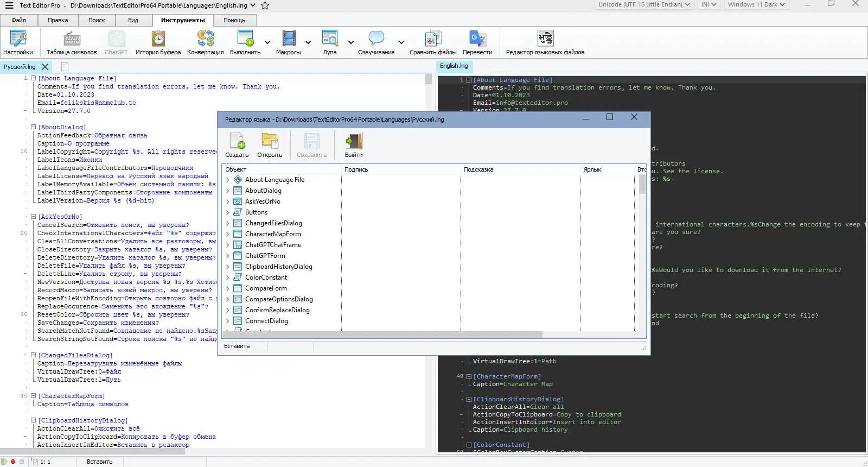Open the Windows 11 Dark theme dropdown
Screen dimensions: 868x467
(757, 4)
